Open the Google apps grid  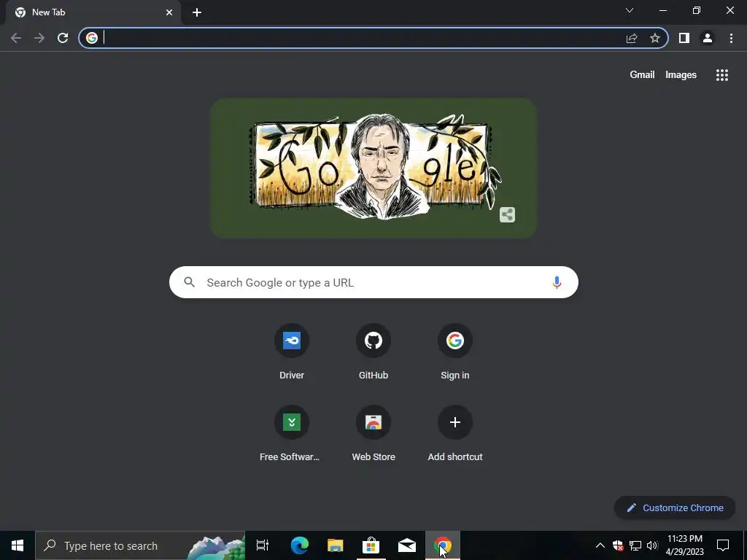point(722,75)
